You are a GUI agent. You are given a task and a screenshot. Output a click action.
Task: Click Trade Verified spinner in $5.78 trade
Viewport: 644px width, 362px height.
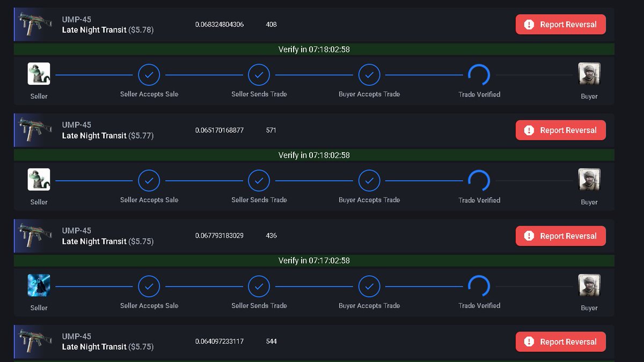479,75
